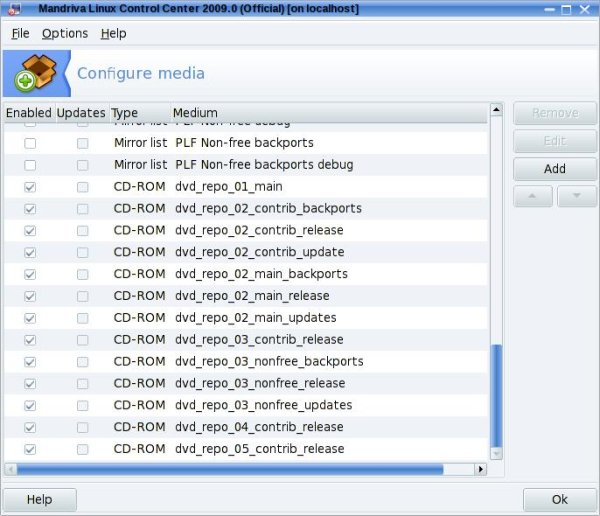This screenshot has width=600, height=516.
Task: Sort by the Enabled column header
Action: coord(29,113)
